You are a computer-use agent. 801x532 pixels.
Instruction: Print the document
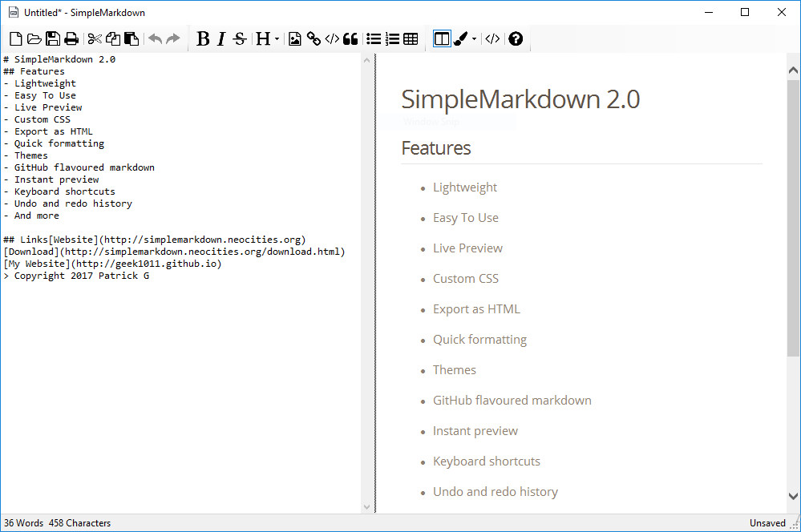71,38
